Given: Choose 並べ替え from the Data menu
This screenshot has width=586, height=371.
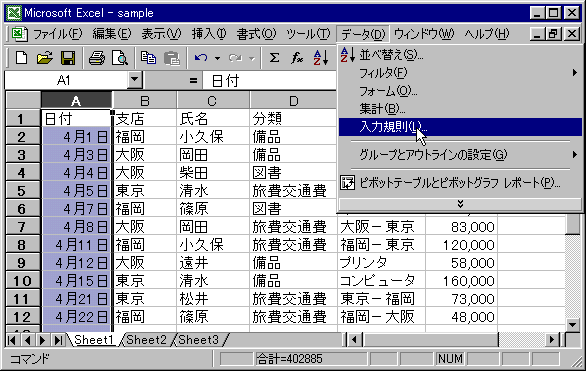Looking at the screenshot, I should pyautogui.click(x=460, y=55).
